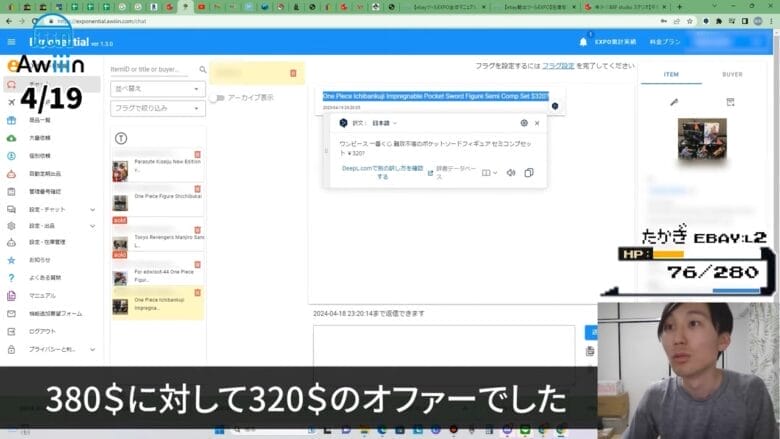Play translation audio with speaker icon
780x439 pixels.
click(x=511, y=173)
